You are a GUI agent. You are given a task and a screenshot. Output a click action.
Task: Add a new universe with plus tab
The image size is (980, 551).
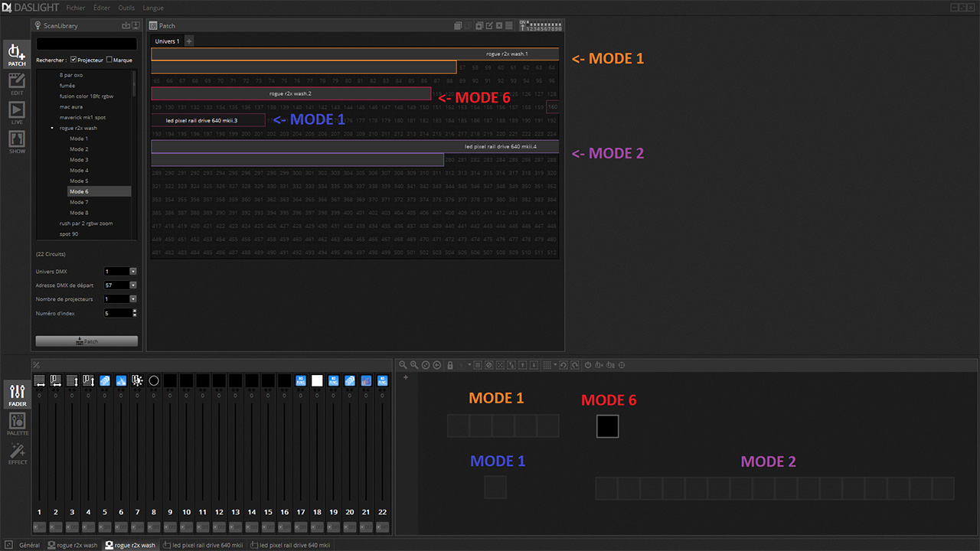click(x=189, y=41)
